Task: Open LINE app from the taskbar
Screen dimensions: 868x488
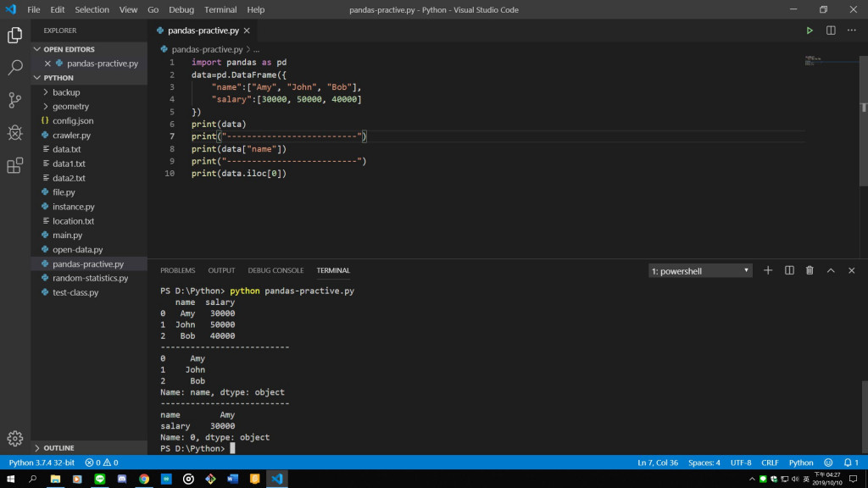Action: coord(100,480)
